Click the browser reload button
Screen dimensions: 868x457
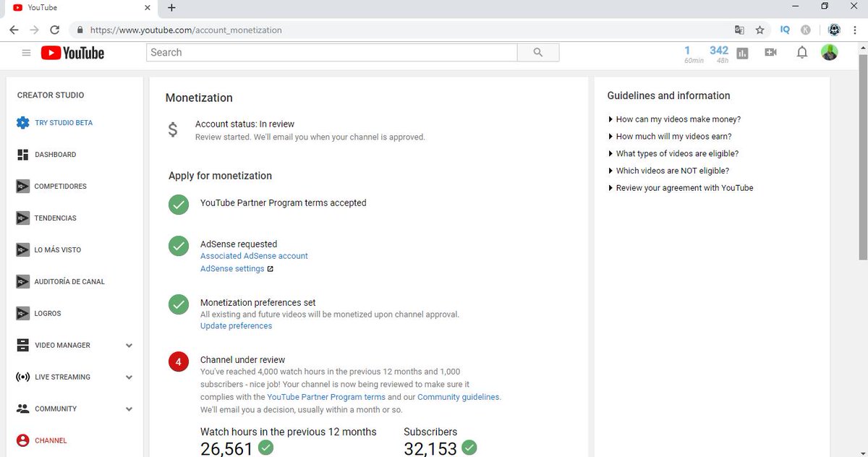[x=54, y=30]
